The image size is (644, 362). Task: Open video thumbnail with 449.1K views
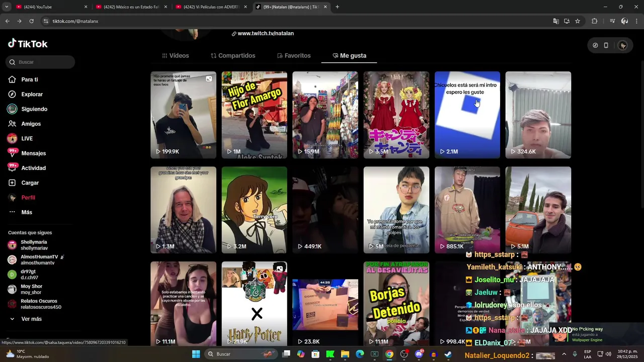[325, 210]
